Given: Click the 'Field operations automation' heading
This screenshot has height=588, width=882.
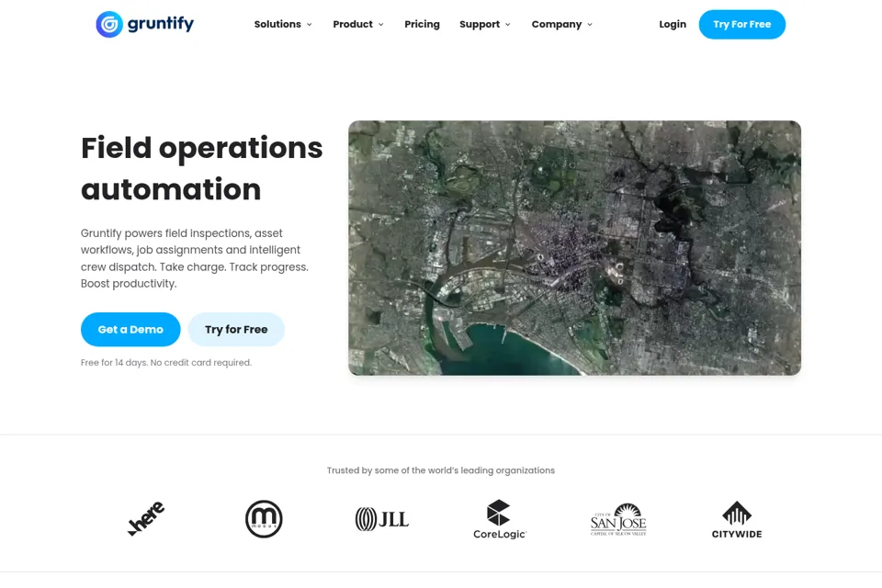Looking at the screenshot, I should coord(201,168).
